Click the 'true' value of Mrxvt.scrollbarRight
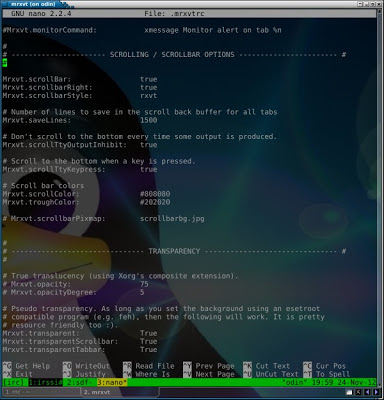 tap(149, 87)
